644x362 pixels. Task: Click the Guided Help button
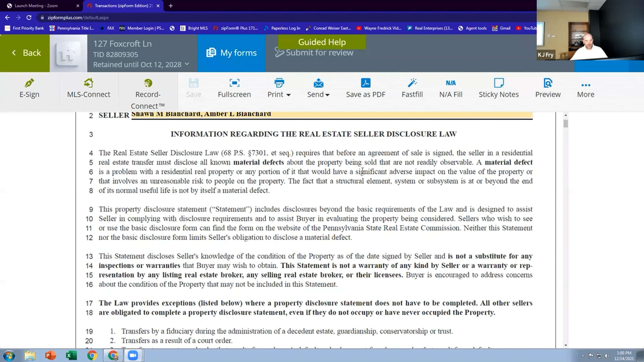[x=322, y=42]
